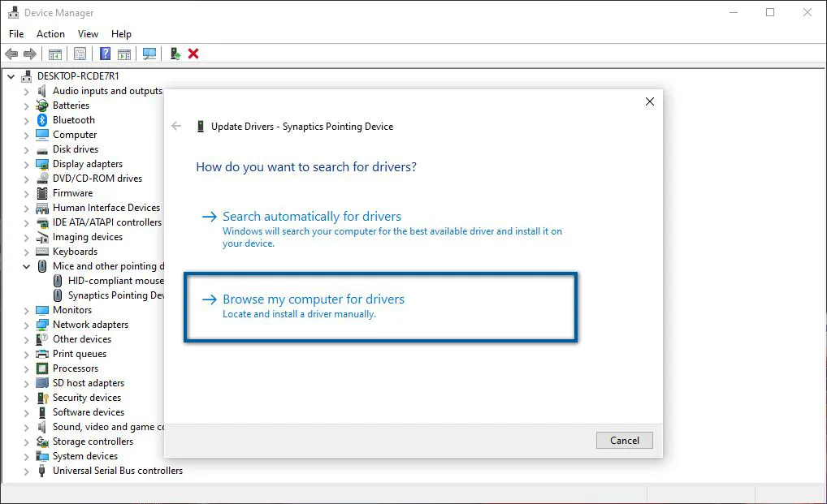Click the Update driver toolbar icon
The height and width of the screenshot is (504, 827).
click(173, 54)
